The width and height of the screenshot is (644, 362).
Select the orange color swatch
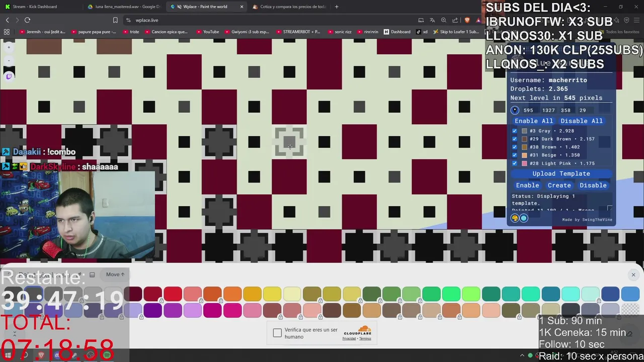point(232,294)
